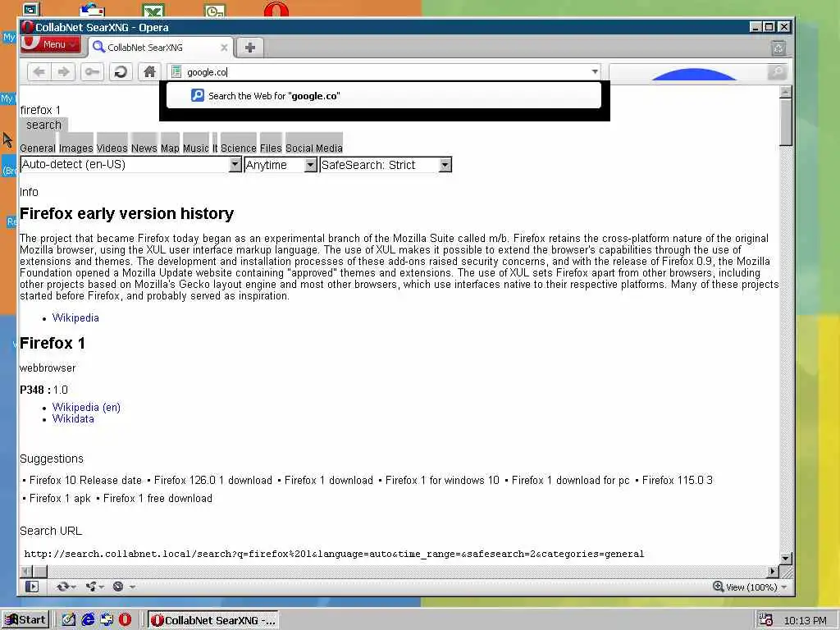The width and height of the screenshot is (840, 630).
Task: Click suggestion Firefox 1 for windows 10
Action: (x=442, y=480)
